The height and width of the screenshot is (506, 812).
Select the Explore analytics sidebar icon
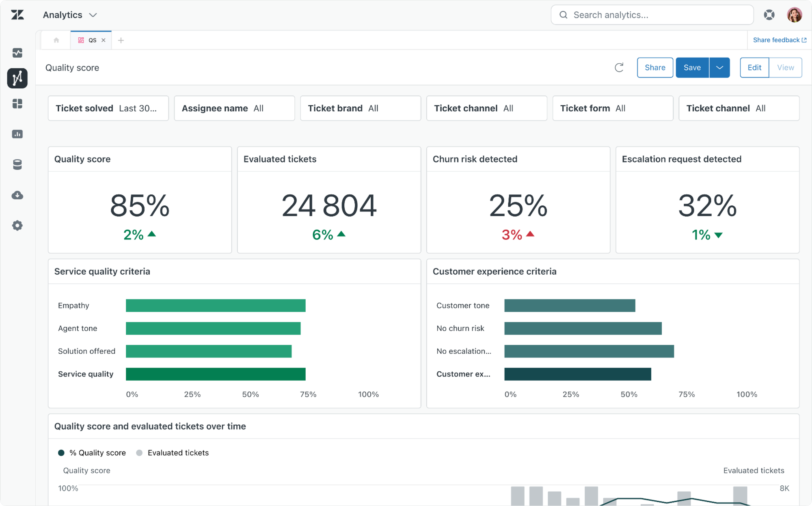point(17,78)
